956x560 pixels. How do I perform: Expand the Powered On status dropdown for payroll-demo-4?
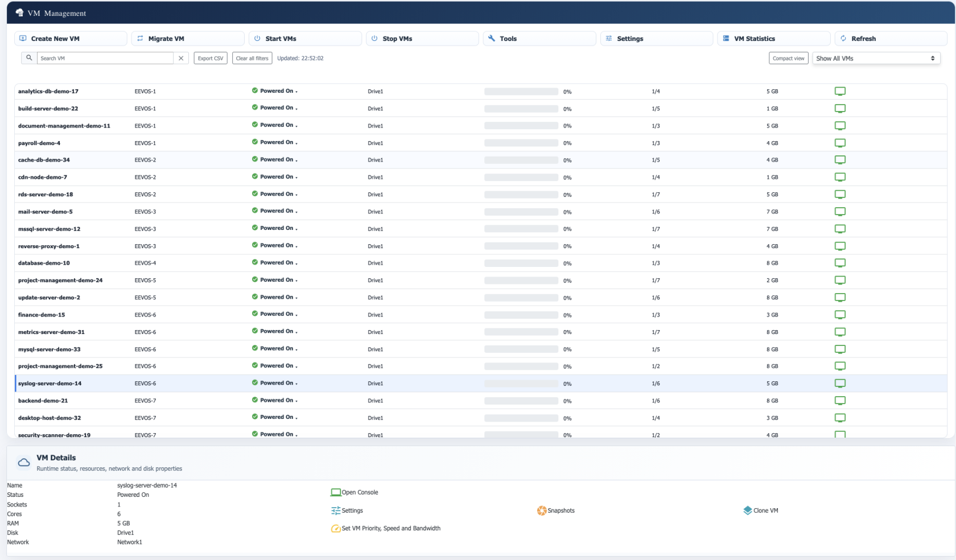click(x=296, y=143)
